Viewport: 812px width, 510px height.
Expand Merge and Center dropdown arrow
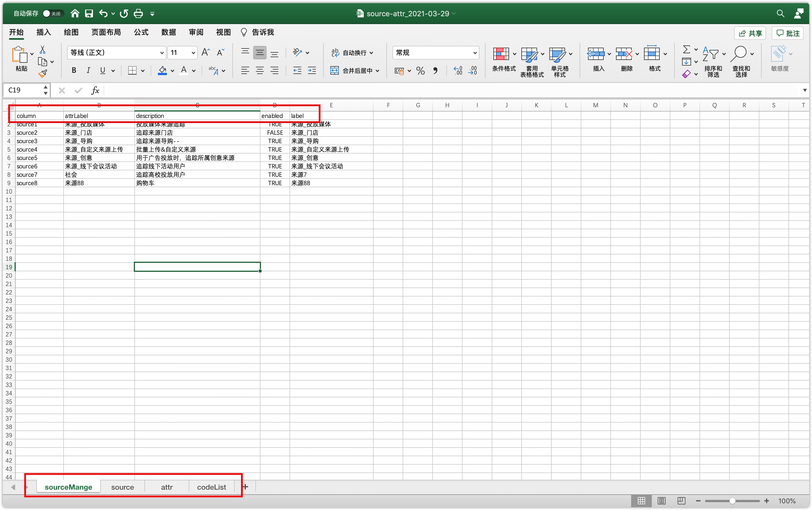pyautogui.click(x=377, y=71)
